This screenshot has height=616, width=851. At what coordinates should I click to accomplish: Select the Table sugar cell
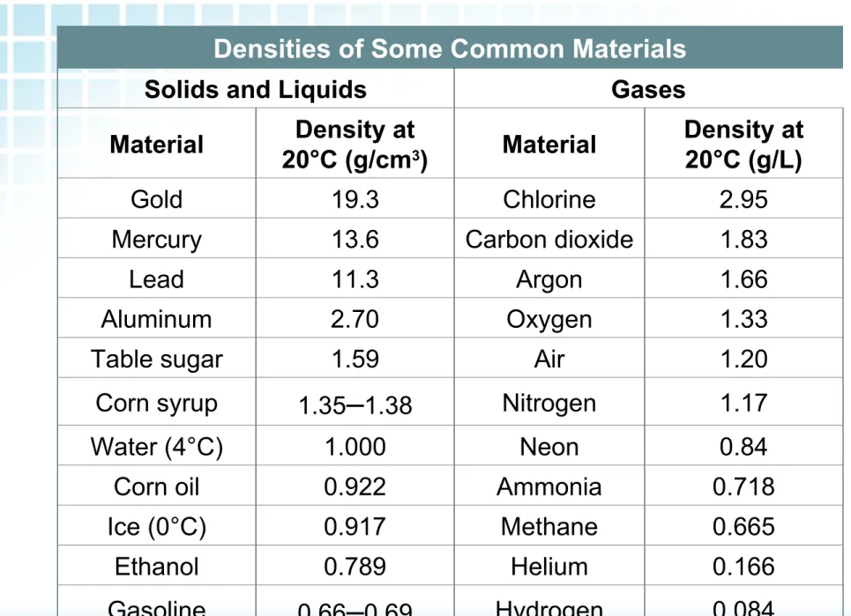coord(156,359)
